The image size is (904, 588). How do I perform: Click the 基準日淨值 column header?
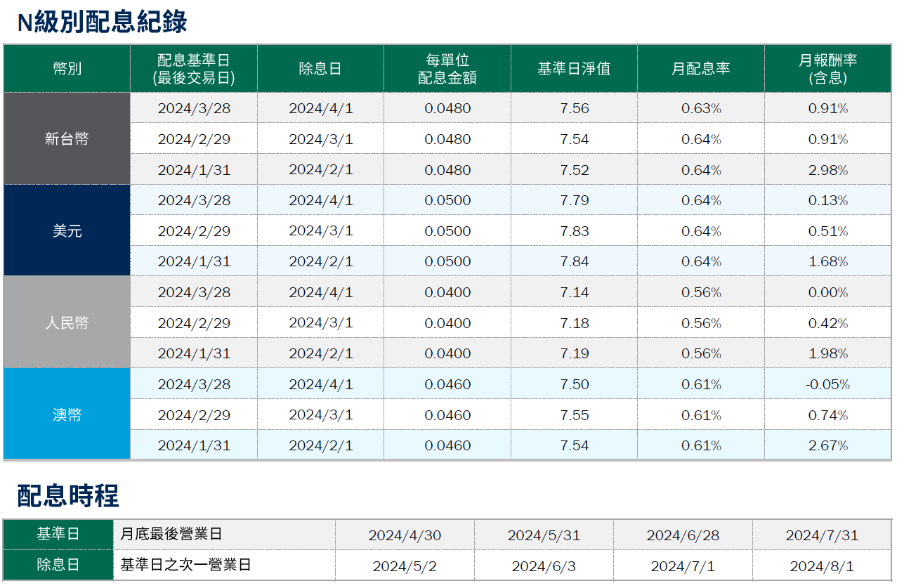pyautogui.click(x=574, y=68)
